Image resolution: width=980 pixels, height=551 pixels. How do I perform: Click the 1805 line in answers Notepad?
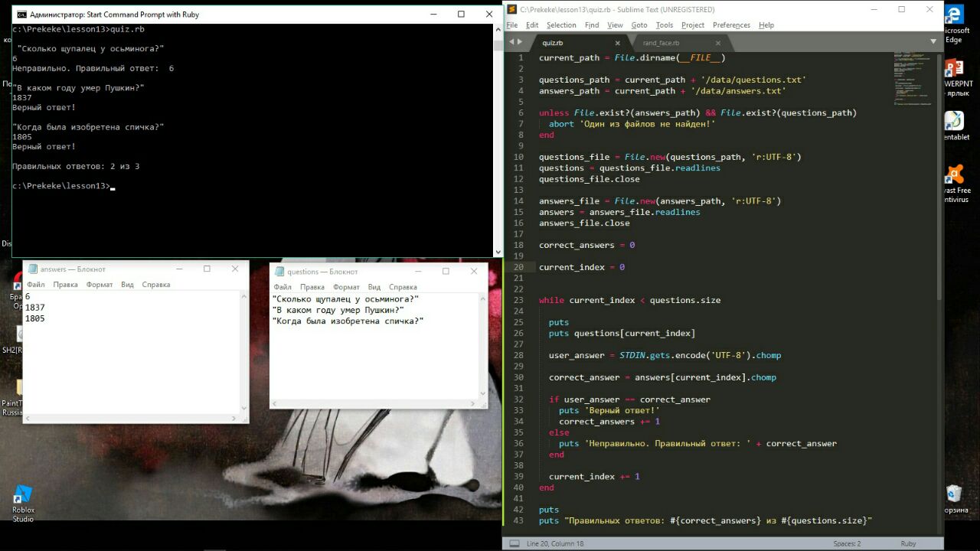click(35, 318)
